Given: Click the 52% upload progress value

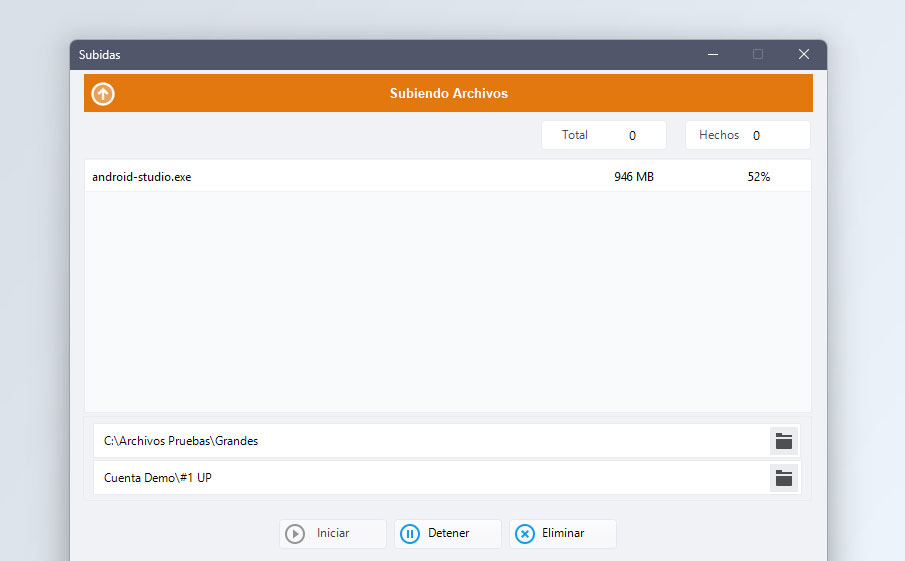Looking at the screenshot, I should [759, 177].
